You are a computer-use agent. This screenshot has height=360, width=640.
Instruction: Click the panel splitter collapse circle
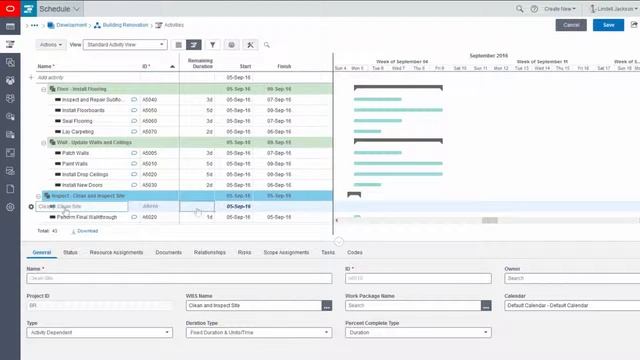338,242
